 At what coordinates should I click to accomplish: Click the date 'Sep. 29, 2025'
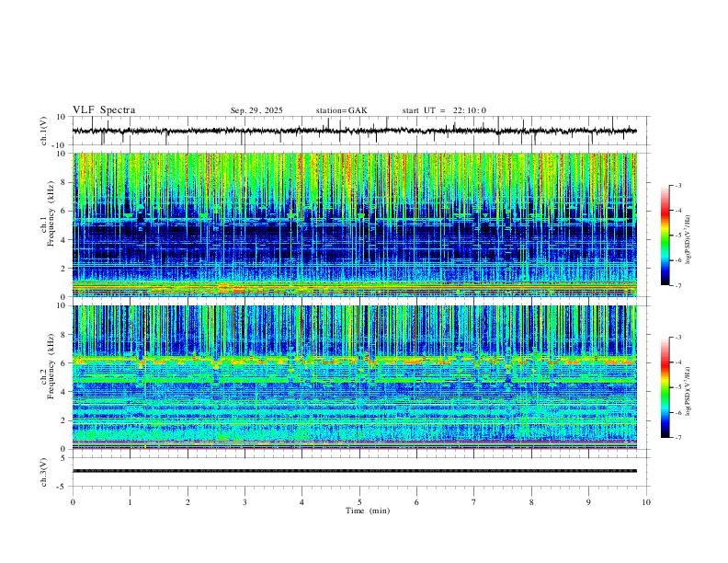(x=256, y=110)
